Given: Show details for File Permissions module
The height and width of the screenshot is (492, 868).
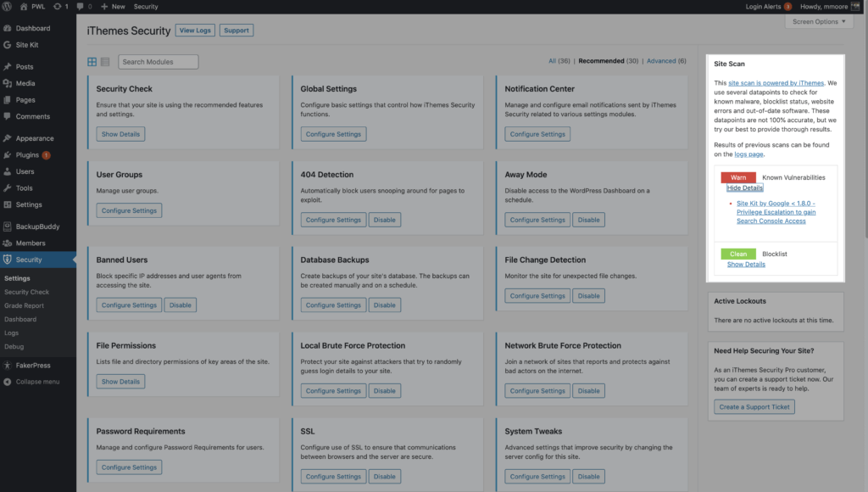Looking at the screenshot, I should point(120,381).
